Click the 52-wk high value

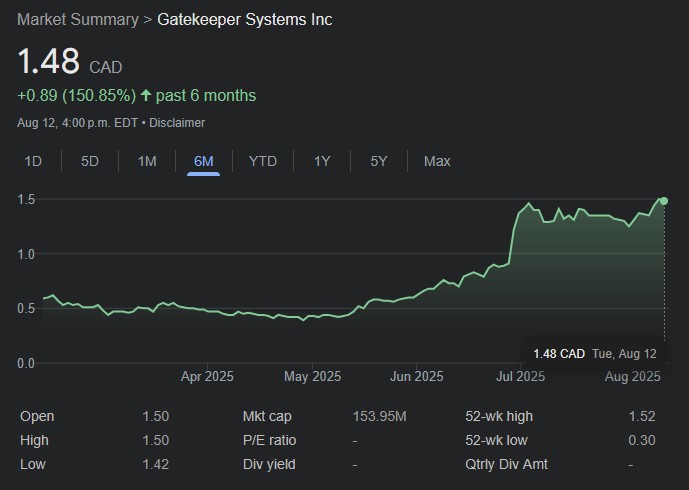[x=641, y=416]
